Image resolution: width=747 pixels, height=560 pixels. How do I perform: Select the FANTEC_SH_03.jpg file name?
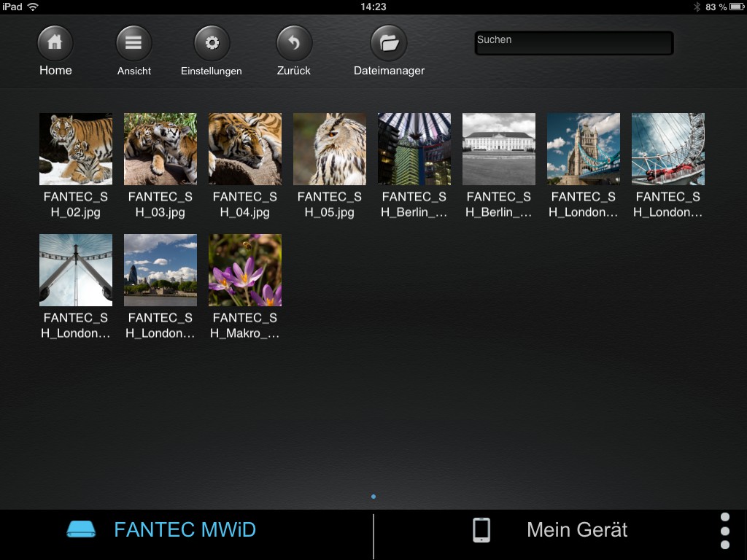pyautogui.click(x=160, y=204)
